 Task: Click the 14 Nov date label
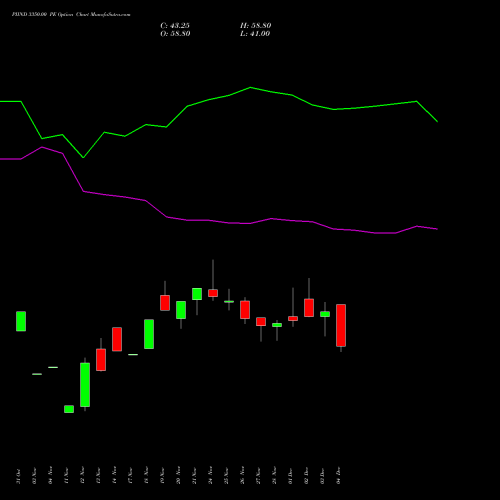point(114,476)
